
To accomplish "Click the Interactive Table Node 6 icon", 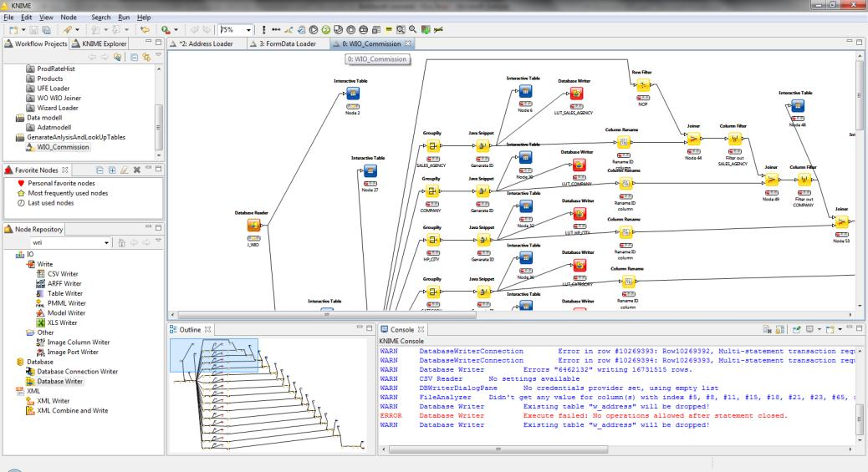I will pyautogui.click(x=525, y=91).
